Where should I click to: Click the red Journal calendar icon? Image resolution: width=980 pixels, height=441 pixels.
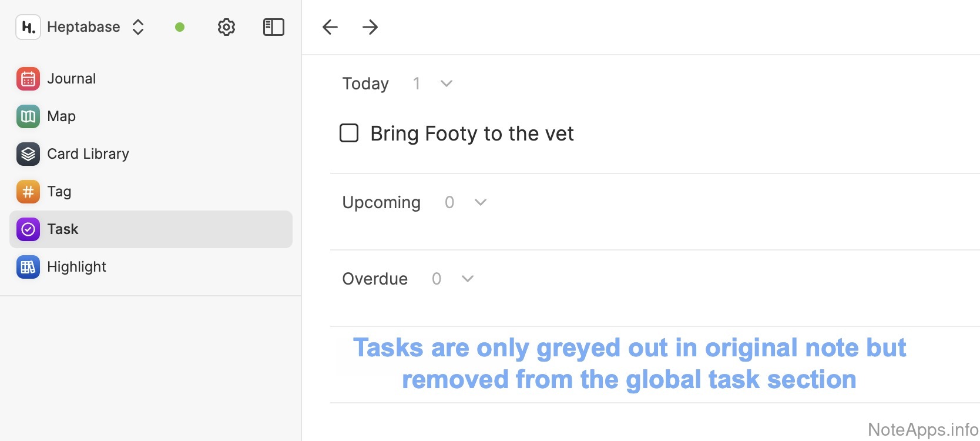(28, 79)
